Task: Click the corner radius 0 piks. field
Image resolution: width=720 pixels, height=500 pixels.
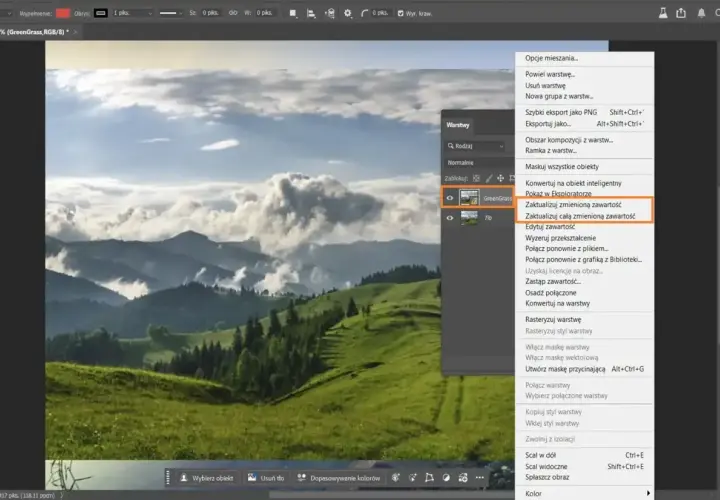Action: coord(380,13)
